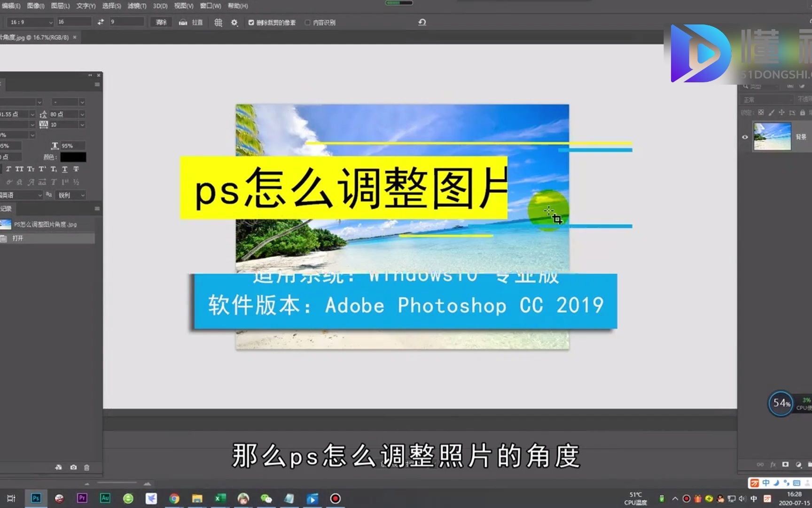Click the link layers icon
This screenshot has height=508, width=812.
[x=760, y=464]
